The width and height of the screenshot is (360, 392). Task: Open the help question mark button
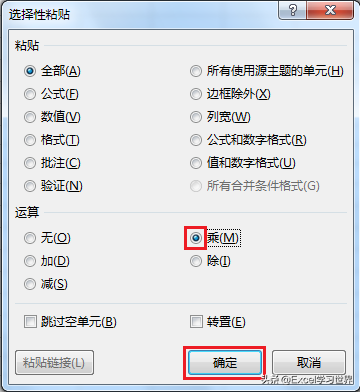click(x=293, y=11)
